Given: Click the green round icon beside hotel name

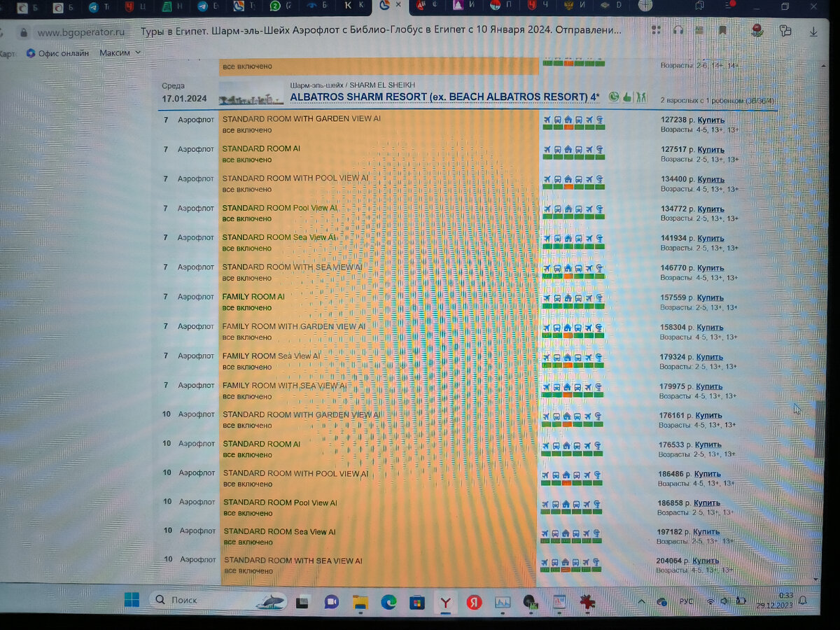Looking at the screenshot, I should pyautogui.click(x=614, y=97).
